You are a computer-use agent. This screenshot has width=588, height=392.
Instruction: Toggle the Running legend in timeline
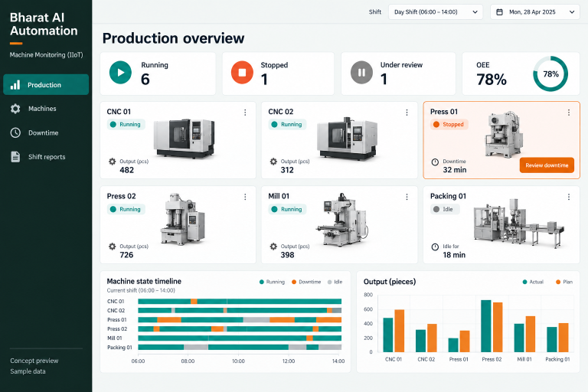click(x=272, y=282)
